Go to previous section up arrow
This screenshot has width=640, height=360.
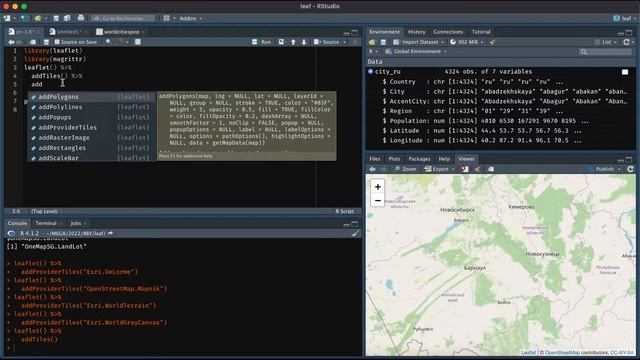click(293, 42)
